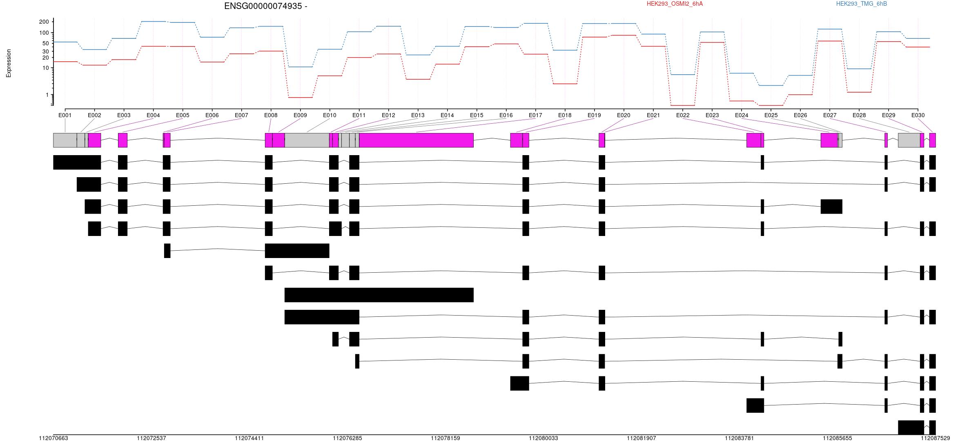Screen dimensions: 980x445
Task: Select the largest magenta exon block in gene model
Action: click(x=416, y=140)
